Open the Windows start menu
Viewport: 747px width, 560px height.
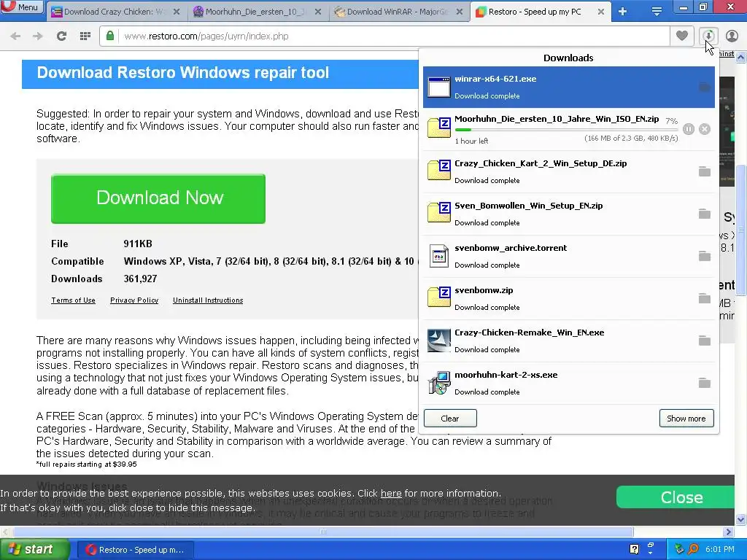click(x=34, y=550)
